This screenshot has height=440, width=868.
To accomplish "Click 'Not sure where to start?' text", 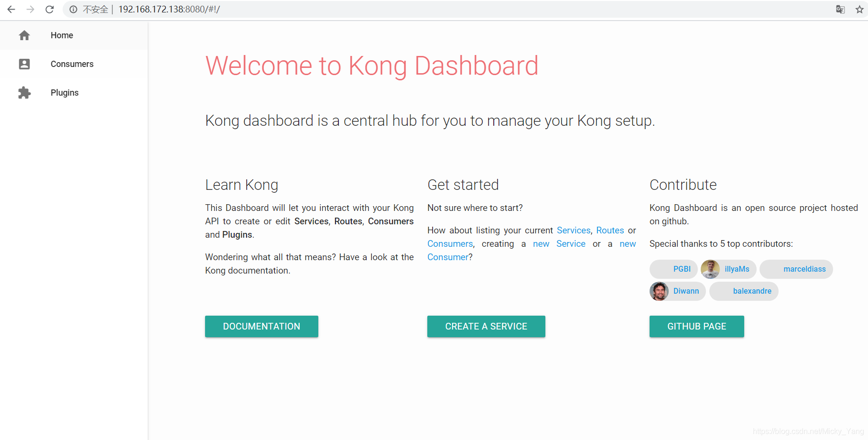I will click(x=475, y=208).
